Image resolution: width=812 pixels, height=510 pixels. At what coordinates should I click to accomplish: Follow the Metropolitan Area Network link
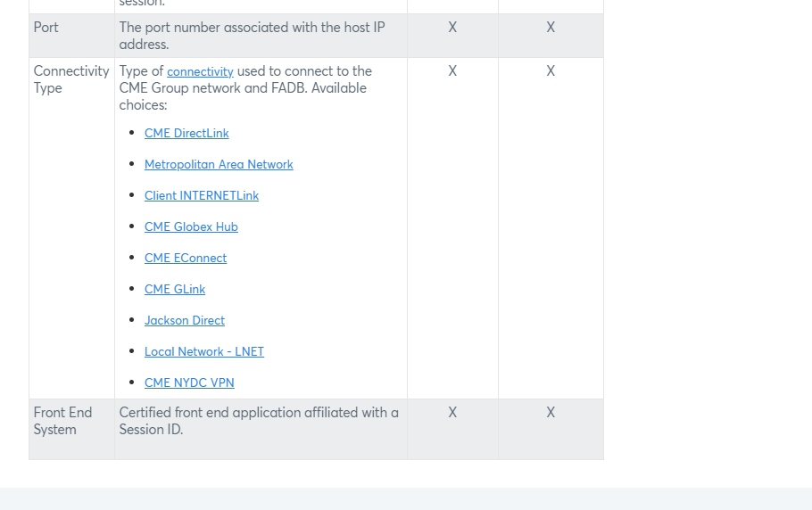[219, 164]
